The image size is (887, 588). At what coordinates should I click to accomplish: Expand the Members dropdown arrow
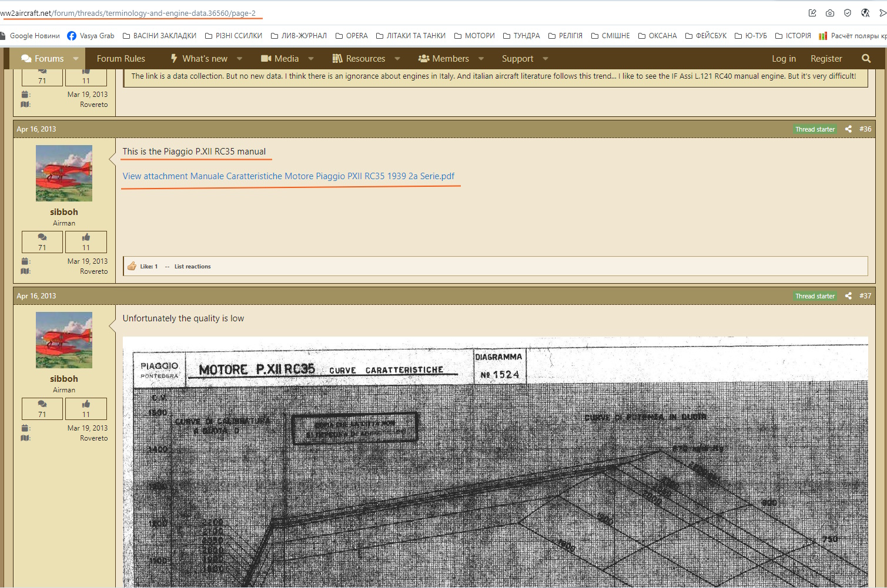click(481, 59)
